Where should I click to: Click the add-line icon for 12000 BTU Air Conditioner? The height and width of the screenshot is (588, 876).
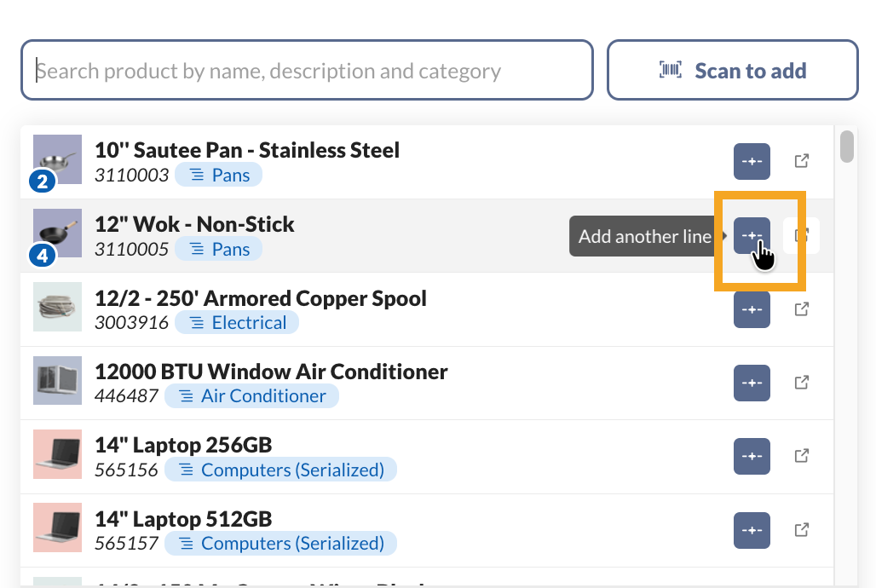click(752, 383)
